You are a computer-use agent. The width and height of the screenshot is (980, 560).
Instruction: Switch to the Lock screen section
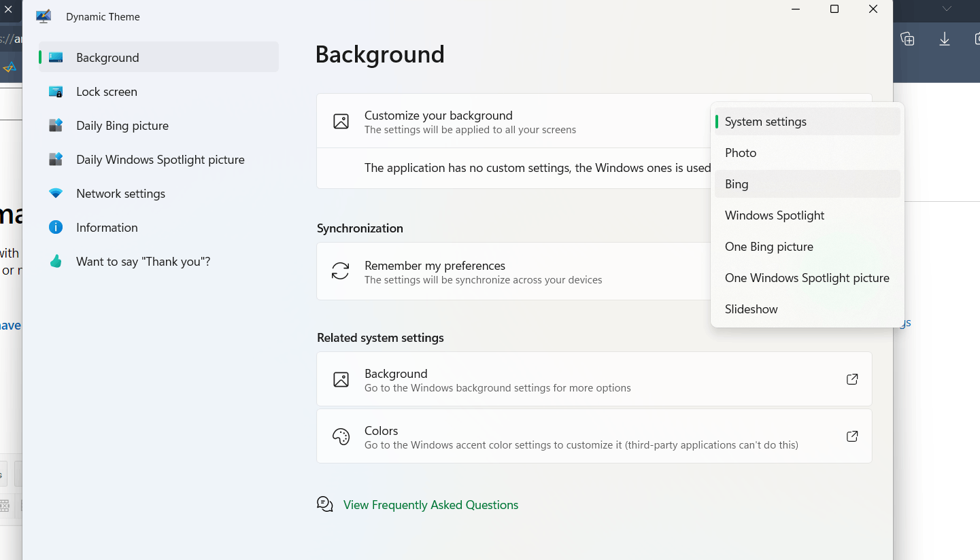pos(107,91)
